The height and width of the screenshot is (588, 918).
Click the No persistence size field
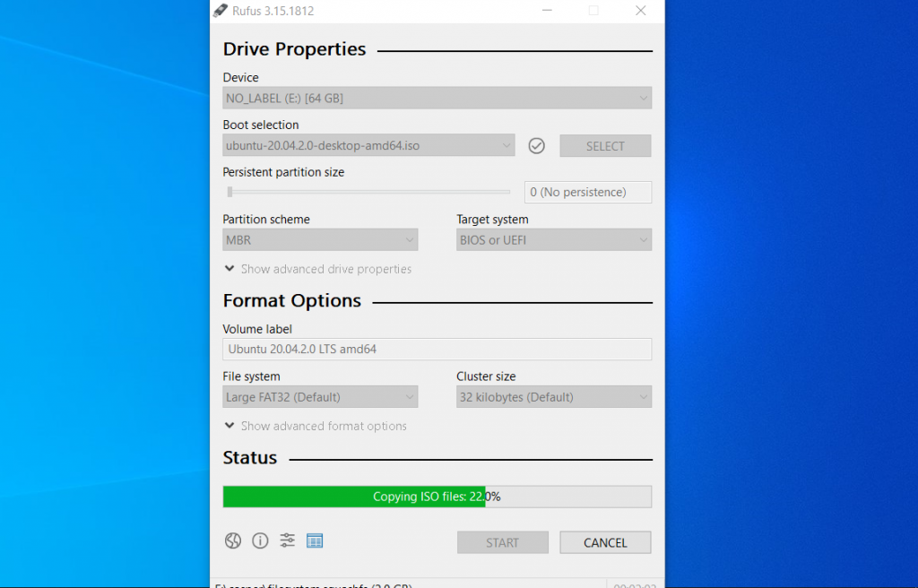click(x=587, y=192)
